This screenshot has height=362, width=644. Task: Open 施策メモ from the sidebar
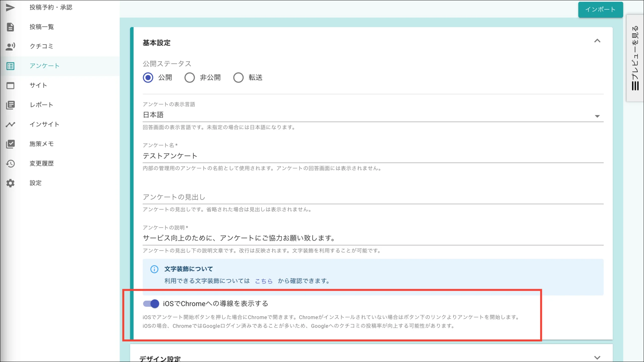(x=60, y=144)
